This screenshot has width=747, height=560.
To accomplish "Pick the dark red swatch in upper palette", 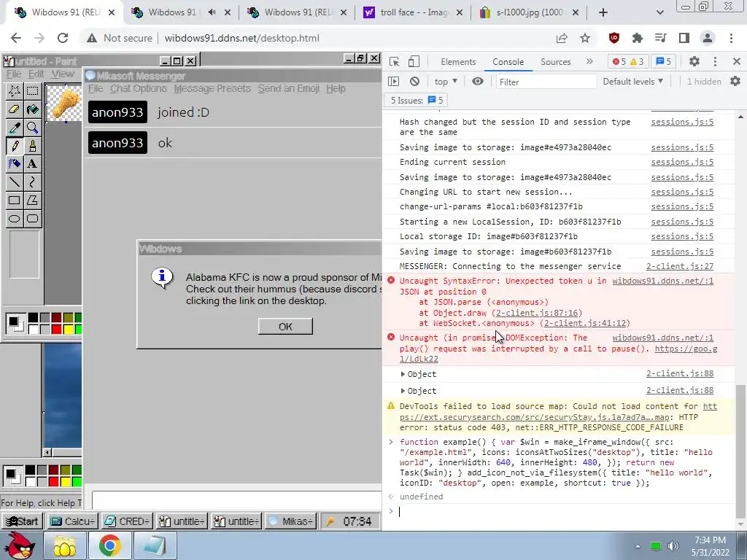I will pos(57,318).
